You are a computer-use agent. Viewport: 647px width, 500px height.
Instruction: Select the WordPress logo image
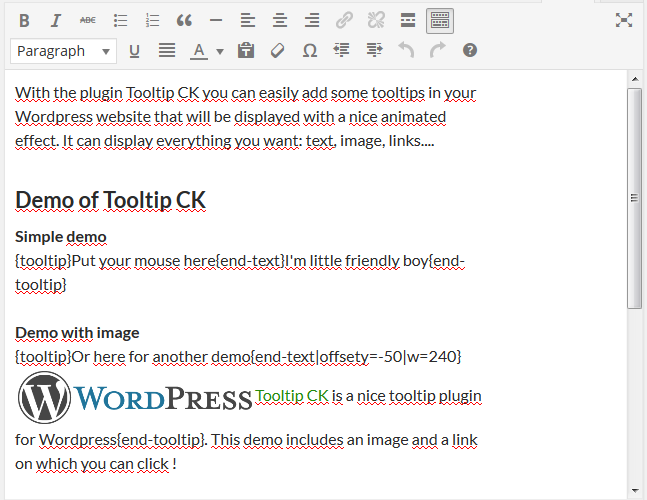pos(135,398)
